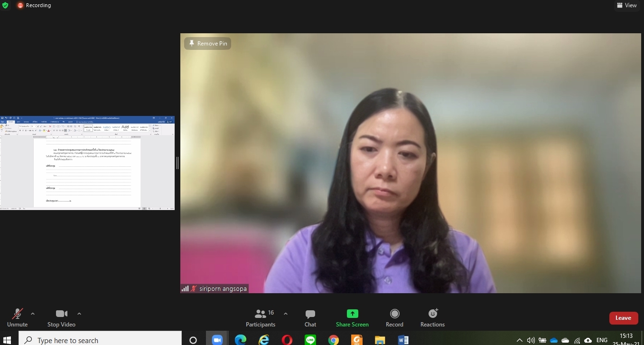
Task: Open Google Chrome from the taskbar
Action: coord(334,340)
